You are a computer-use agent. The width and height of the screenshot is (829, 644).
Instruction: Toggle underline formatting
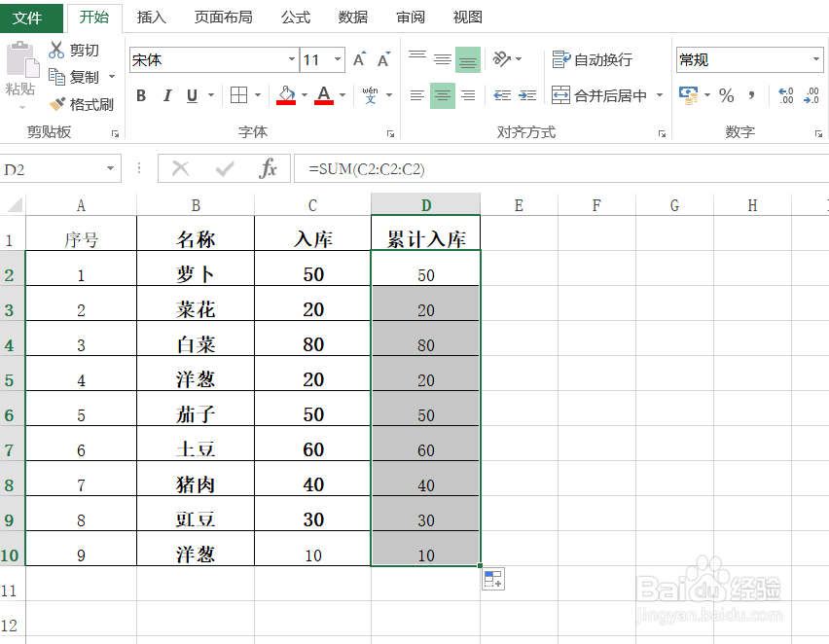[x=192, y=95]
